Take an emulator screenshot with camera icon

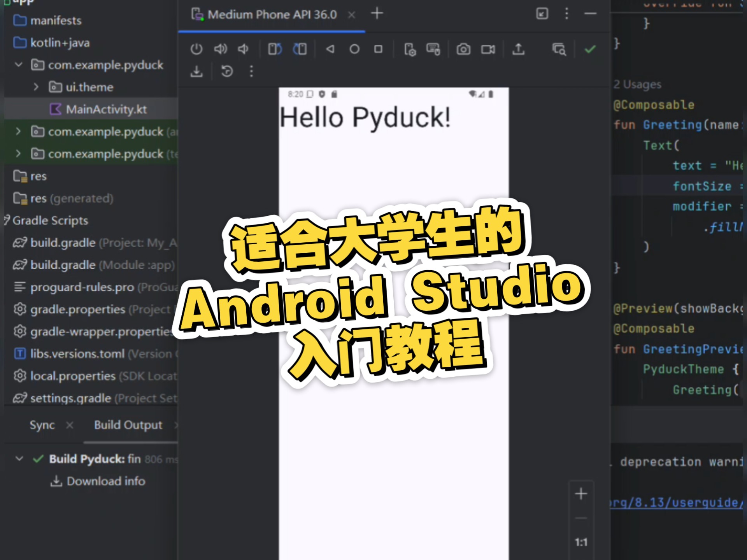(463, 49)
